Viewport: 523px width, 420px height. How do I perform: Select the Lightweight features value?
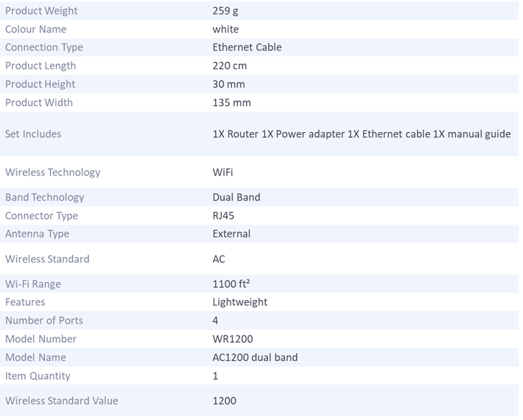pos(240,302)
